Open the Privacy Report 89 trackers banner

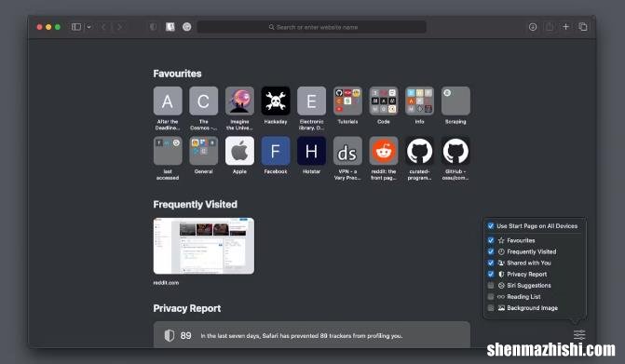312,334
